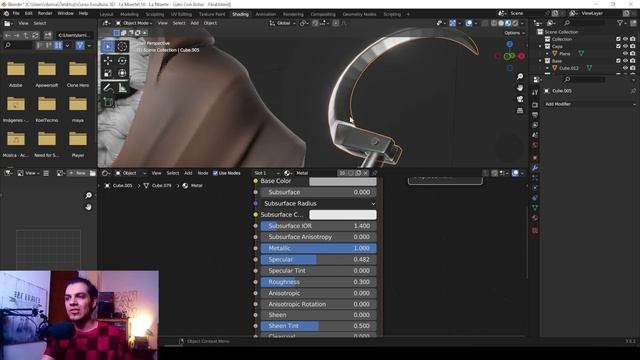Select the Measure tool
Viewport: 640px width, 360px height.
(x=122, y=88)
